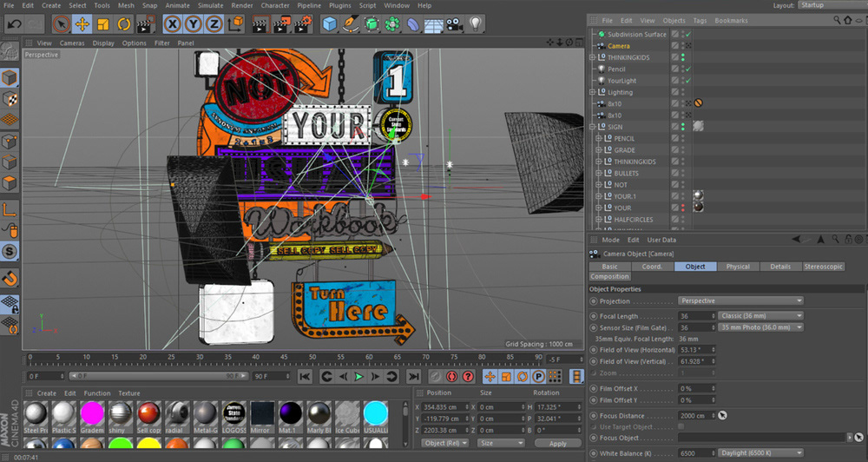Select the Rotate tool
This screenshot has height=462, width=868.
(x=124, y=24)
